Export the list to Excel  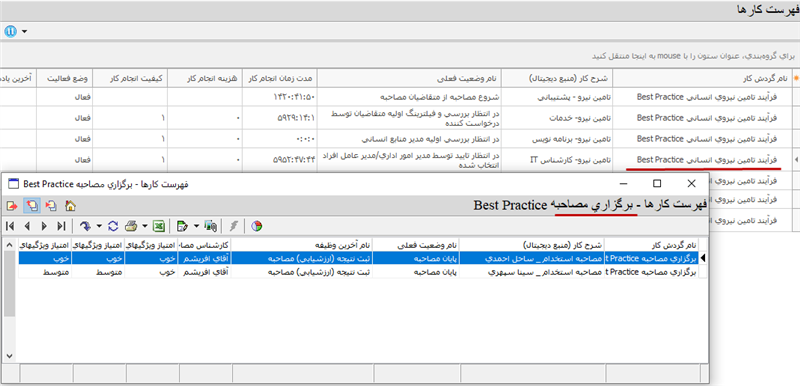click(160, 225)
